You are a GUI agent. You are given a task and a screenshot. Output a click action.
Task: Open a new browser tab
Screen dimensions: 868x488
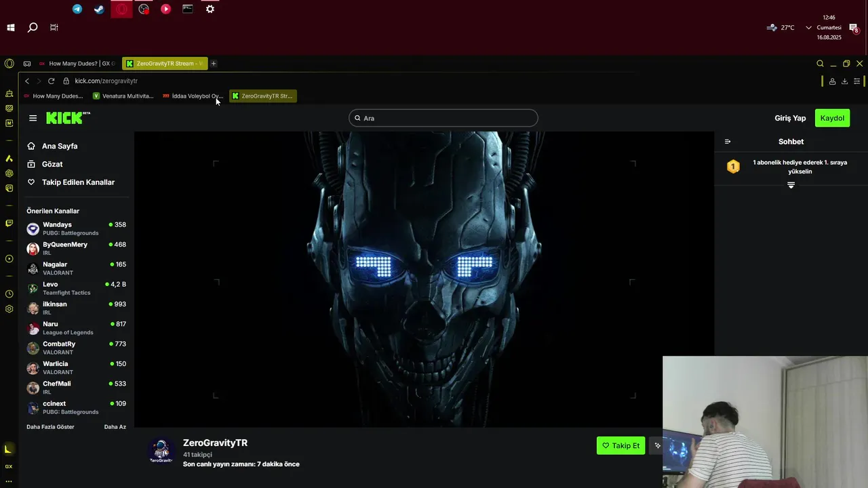[x=213, y=64]
